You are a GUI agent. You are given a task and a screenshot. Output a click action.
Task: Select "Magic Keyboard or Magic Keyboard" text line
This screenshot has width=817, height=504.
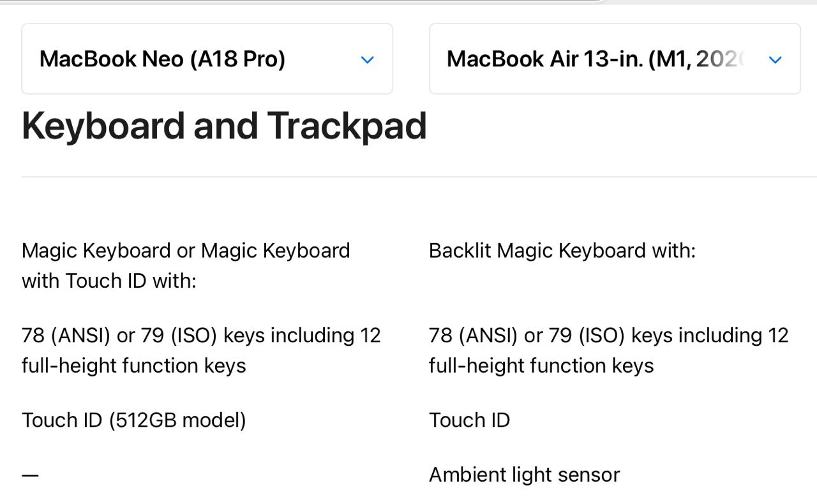[186, 251]
